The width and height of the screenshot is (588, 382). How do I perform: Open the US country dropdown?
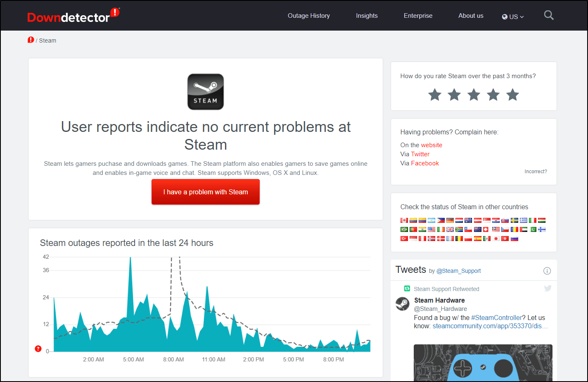[x=513, y=17]
